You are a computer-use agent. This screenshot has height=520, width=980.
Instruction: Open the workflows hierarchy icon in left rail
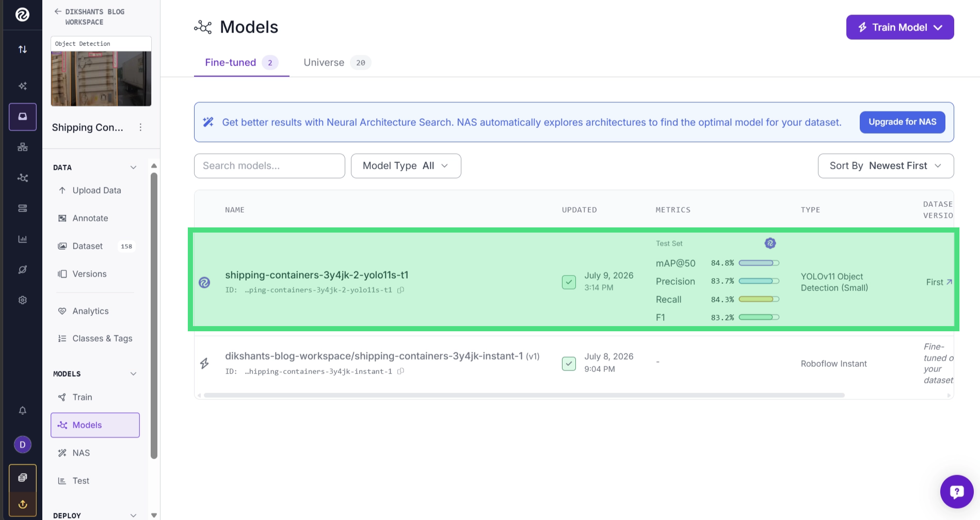pos(23,147)
